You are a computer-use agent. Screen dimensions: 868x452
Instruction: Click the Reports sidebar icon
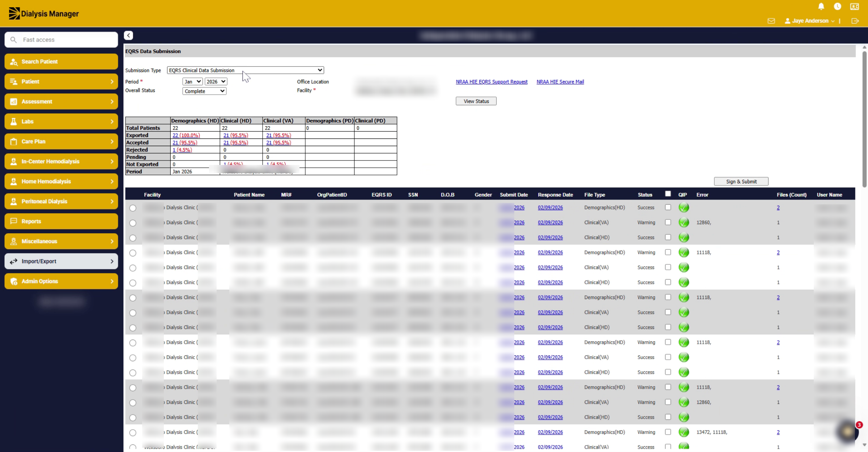coord(14,221)
